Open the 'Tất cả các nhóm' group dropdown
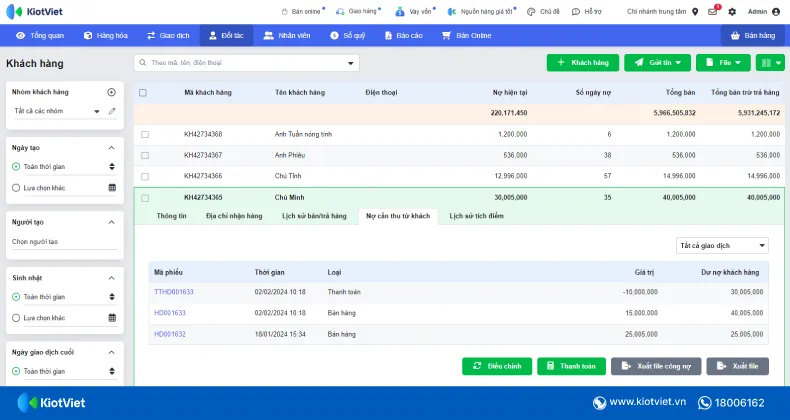Screen dimensions: 790x420 [x=56, y=111]
